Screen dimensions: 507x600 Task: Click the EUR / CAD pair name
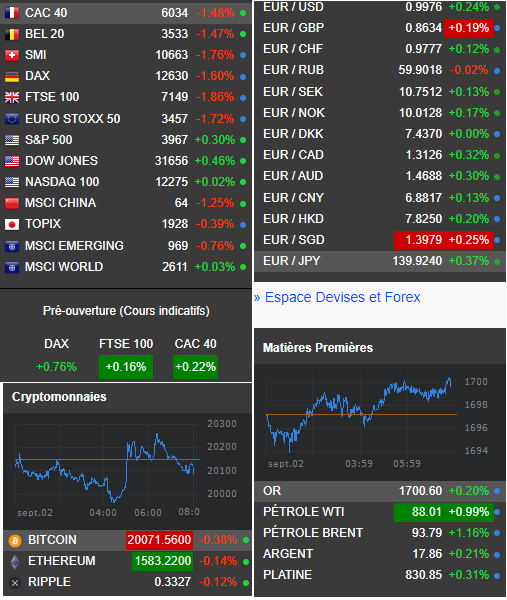click(293, 155)
